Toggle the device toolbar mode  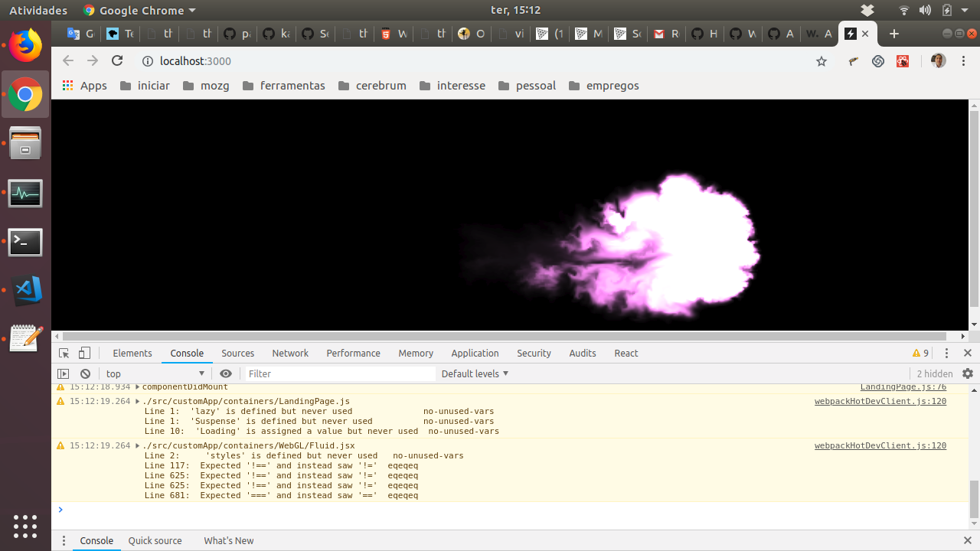pyautogui.click(x=84, y=353)
